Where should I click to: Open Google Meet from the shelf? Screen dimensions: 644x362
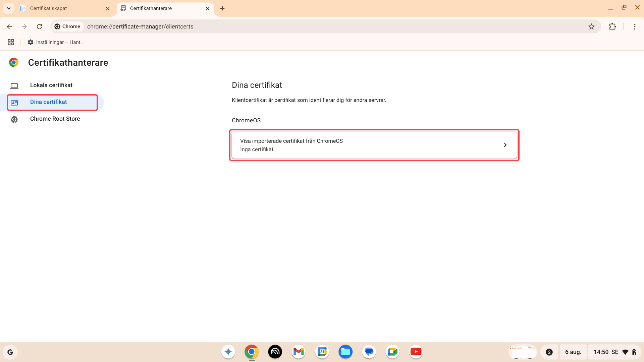click(x=392, y=352)
